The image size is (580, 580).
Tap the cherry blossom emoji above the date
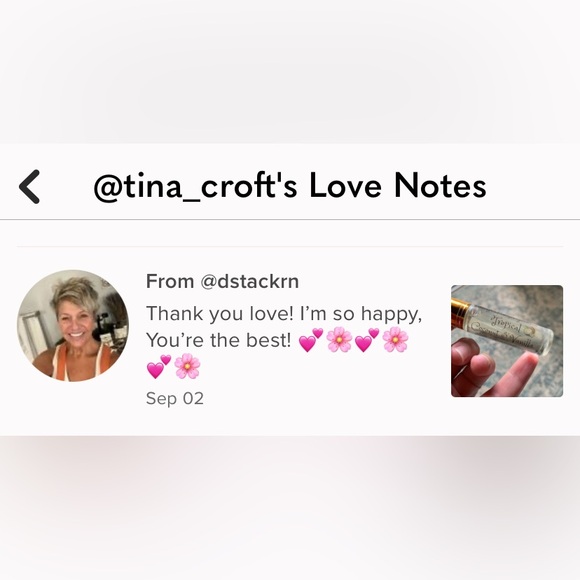(187, 367)
